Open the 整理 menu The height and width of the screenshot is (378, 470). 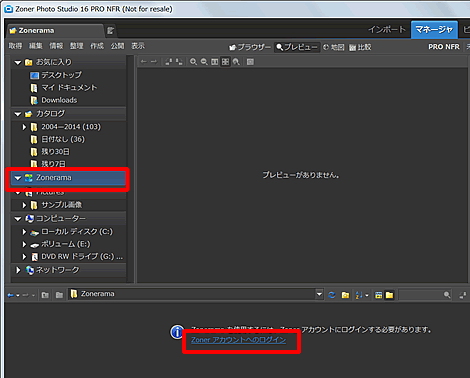pyautogui.click(x=77, y=46)
